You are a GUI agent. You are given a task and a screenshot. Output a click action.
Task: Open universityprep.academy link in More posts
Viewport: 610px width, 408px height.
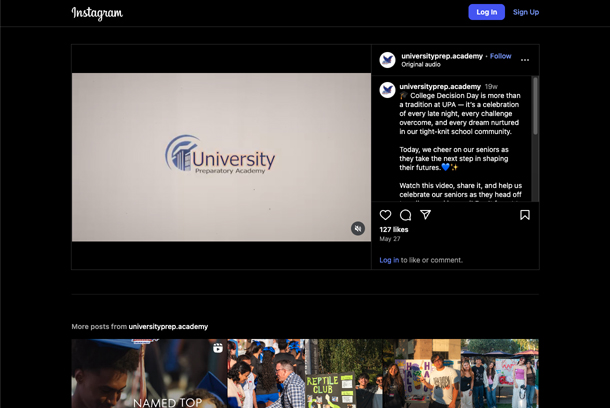point(168,326)
